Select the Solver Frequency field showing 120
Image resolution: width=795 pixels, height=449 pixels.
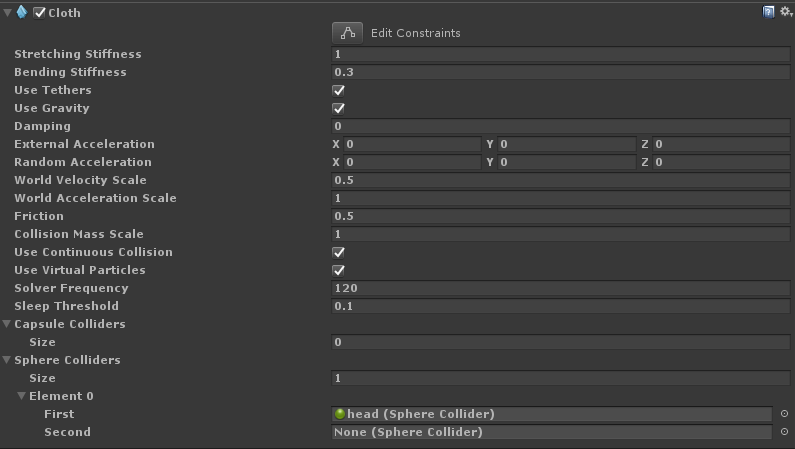(x=561, y=288)
